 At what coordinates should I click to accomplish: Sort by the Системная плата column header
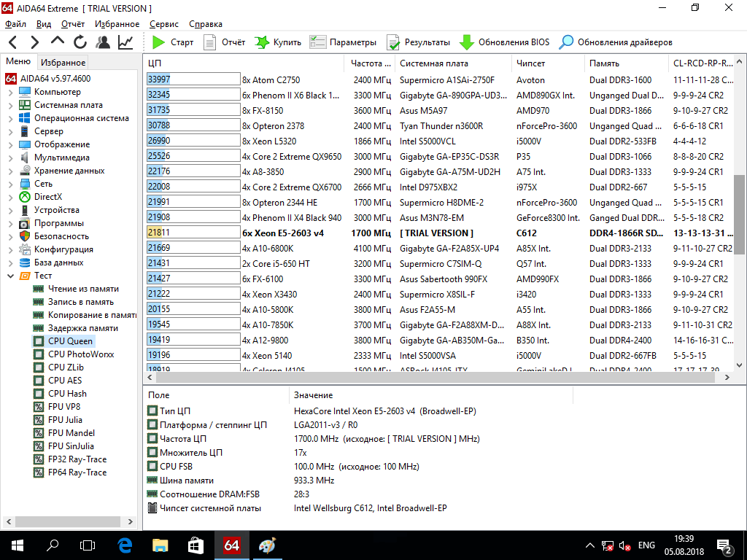(x=452, y=63)
